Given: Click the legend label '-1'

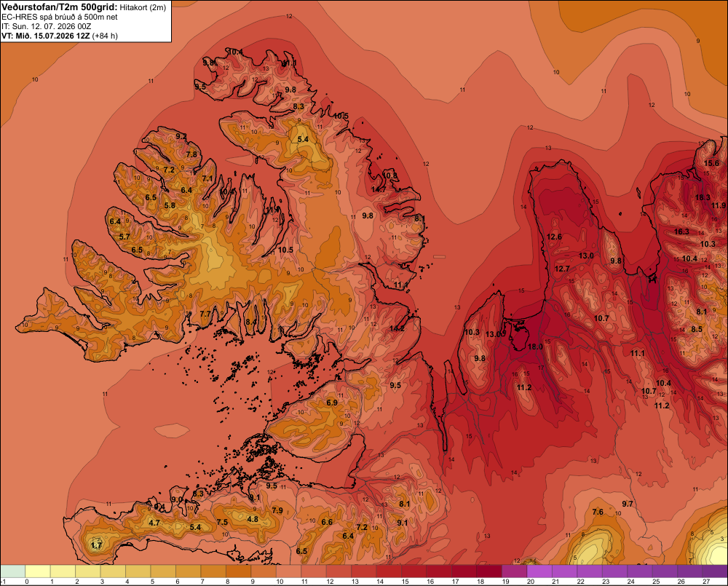Looking at the screenshot, I should pyautogui.click(x=3, y=582).
